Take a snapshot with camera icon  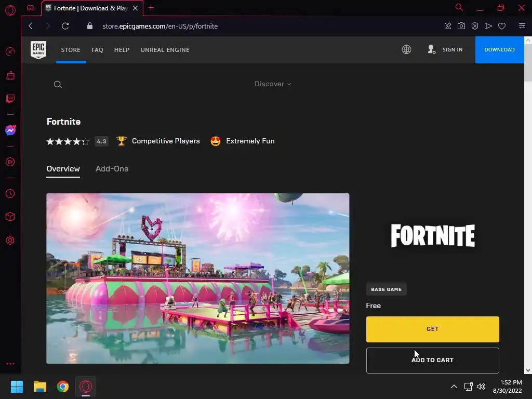461,26
